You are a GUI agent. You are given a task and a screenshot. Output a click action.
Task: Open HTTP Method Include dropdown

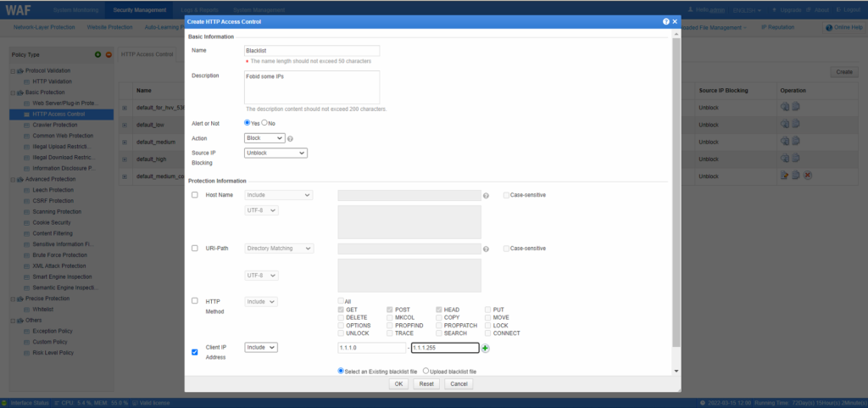pos(261,302)
